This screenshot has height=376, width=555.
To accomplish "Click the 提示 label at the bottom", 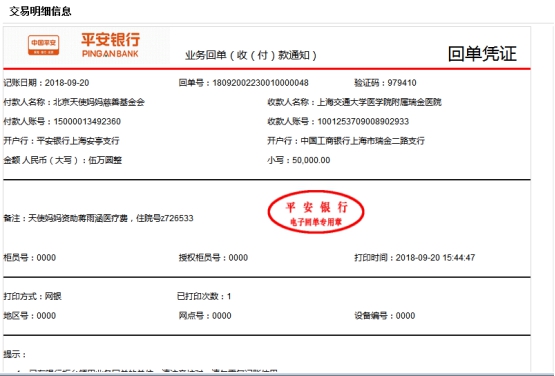I will (15, 354).
